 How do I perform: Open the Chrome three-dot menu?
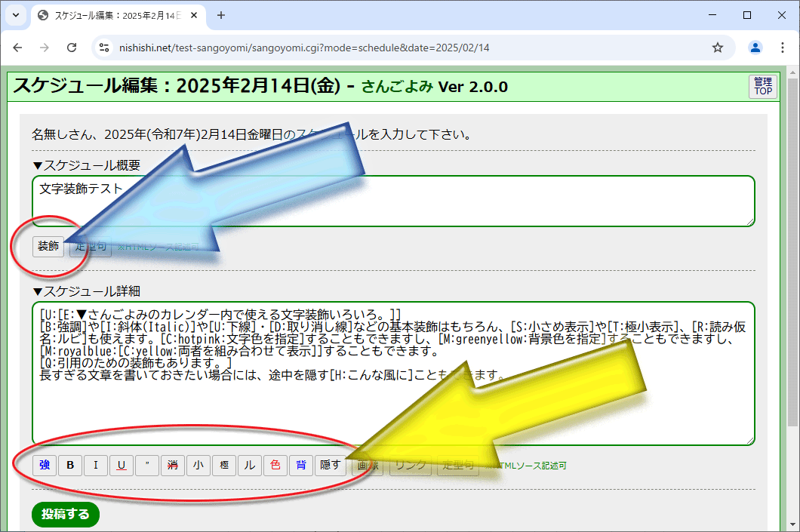782,48
